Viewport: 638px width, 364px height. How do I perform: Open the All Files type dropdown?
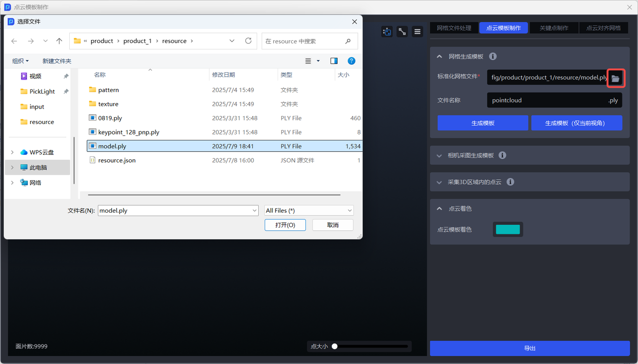[309, 211]
